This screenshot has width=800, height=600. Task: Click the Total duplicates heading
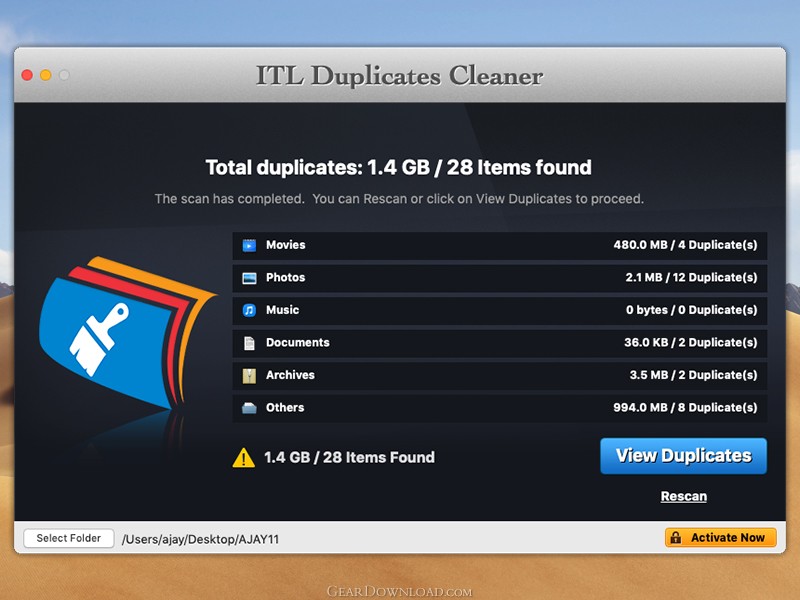398,167
